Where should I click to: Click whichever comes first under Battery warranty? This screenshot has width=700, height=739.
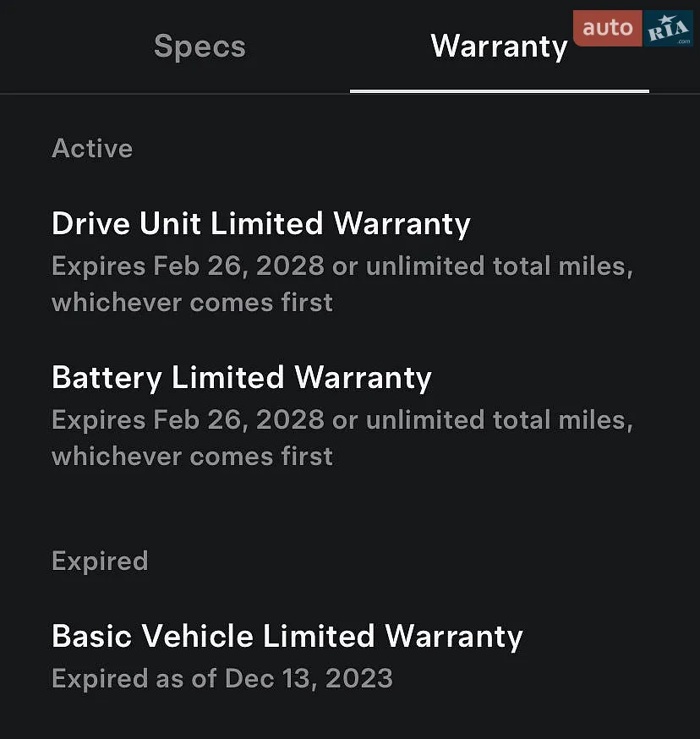(192, 457)
